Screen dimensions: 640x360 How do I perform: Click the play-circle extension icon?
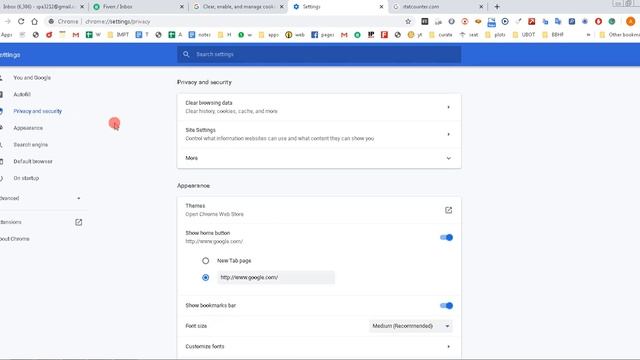(x=505, y=21)
